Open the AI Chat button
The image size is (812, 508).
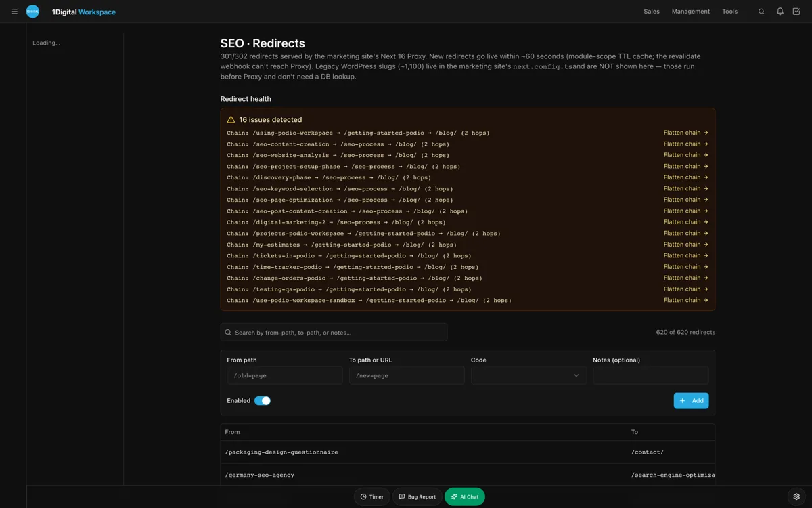(465, 496)
